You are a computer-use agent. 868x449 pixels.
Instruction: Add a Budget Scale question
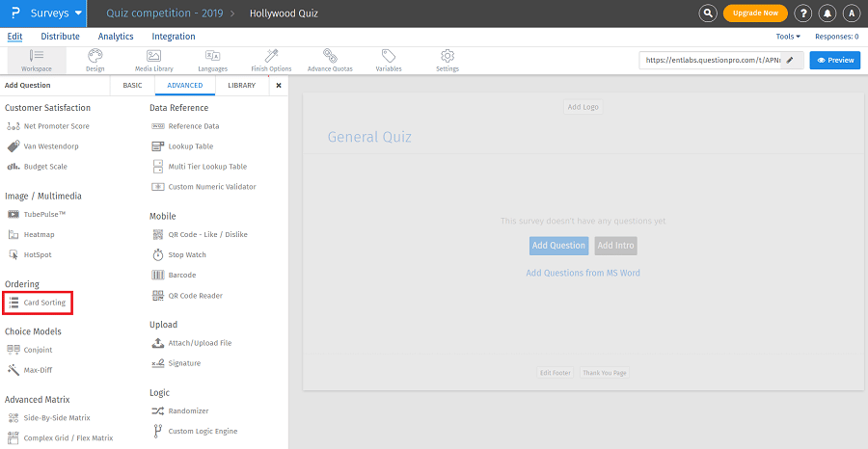tap(38, 167)
